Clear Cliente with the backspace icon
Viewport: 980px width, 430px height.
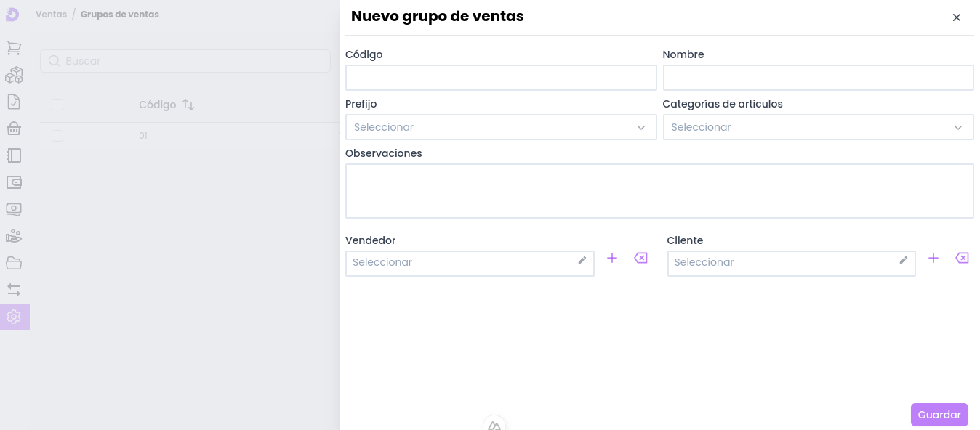point(962,258)
